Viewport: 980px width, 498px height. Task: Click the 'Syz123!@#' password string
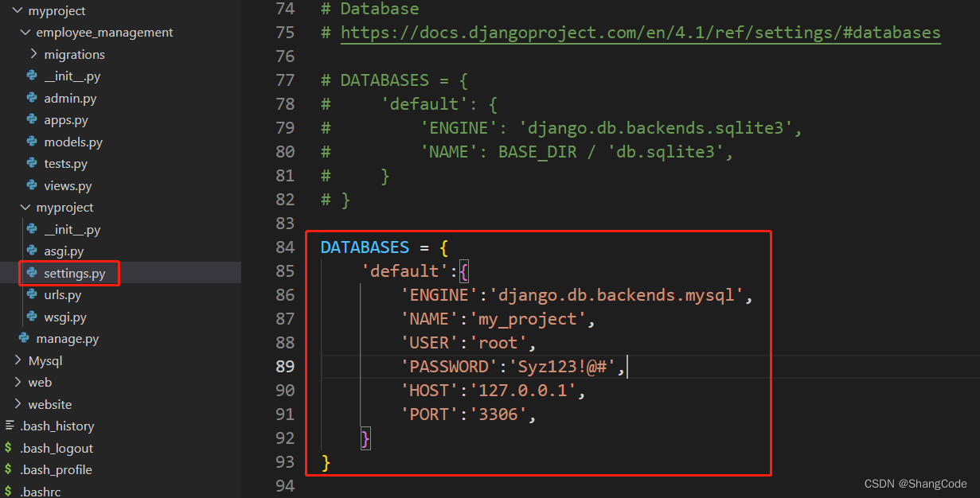562,367
